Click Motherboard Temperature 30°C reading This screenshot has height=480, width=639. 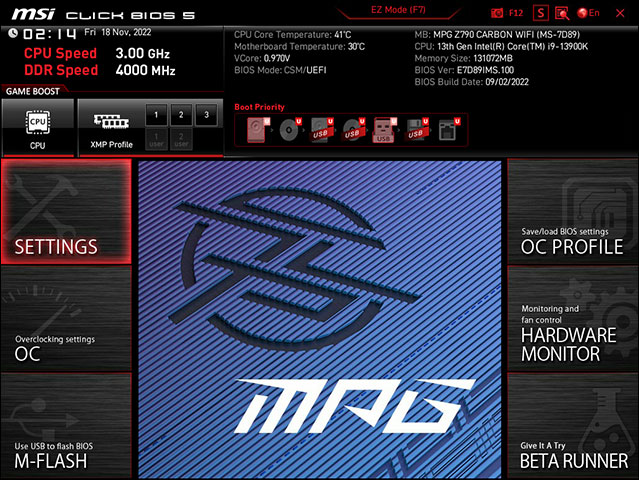[x=299, y=46]
